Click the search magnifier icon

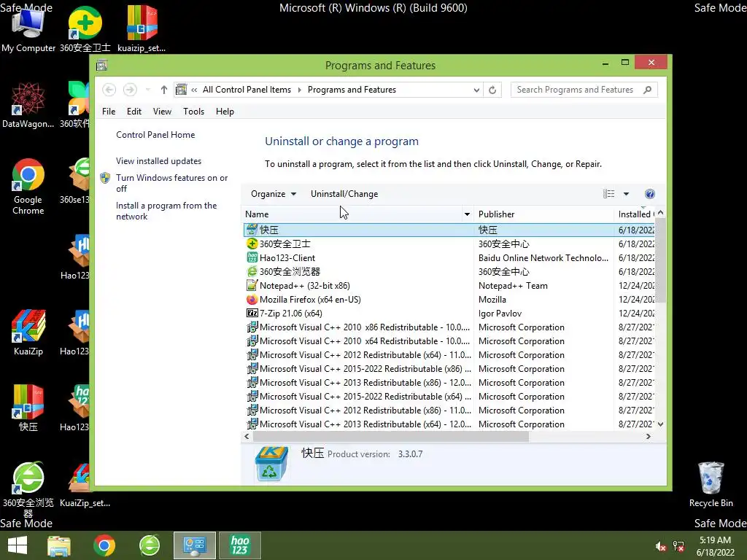(x=647, y=90)
